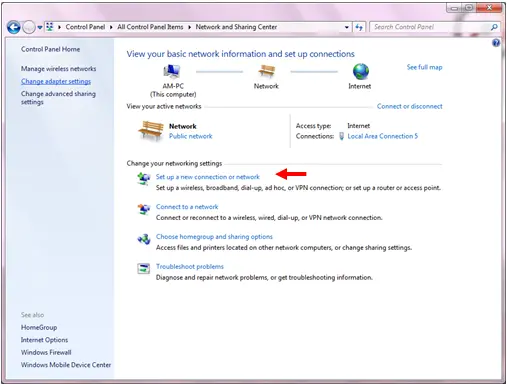The height and width of the screenshot is (384, 507).
Task: Open the recent pages dropdown arrow
Action: [40, 27]
